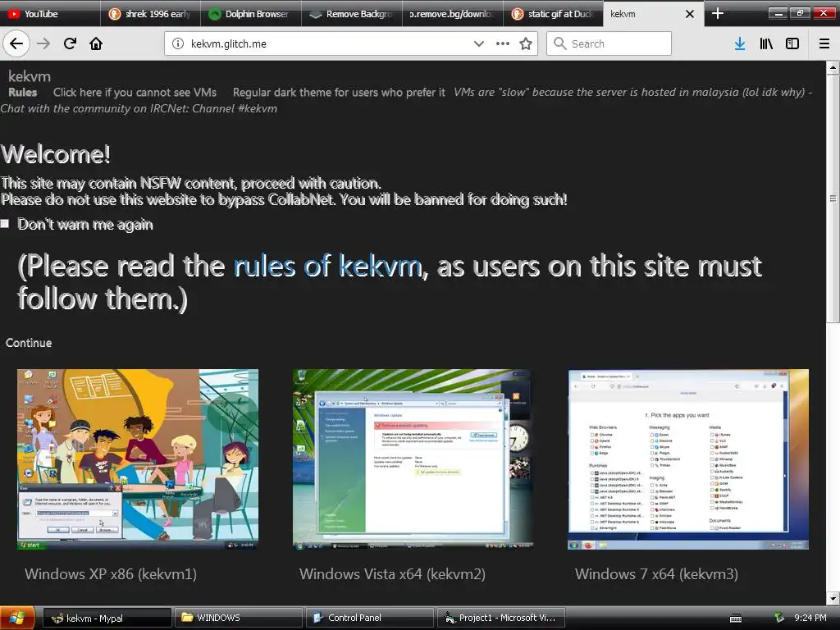Open the browser hamburger menu

point(824,43)
